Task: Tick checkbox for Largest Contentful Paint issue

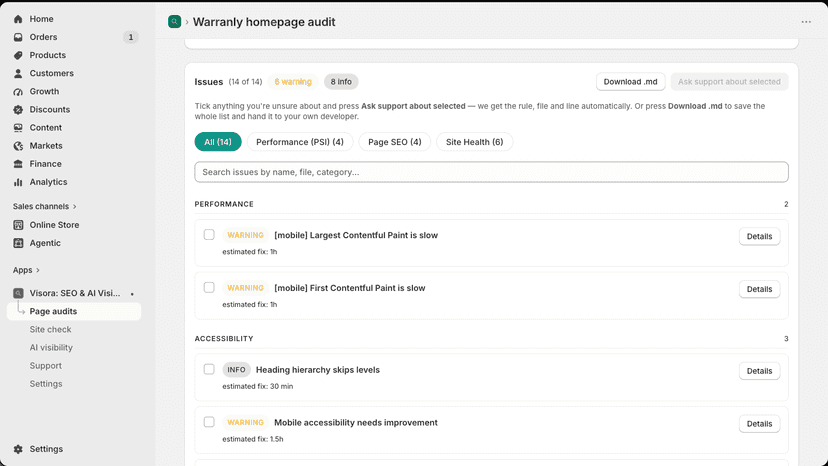Action: (x=209, y=235)
